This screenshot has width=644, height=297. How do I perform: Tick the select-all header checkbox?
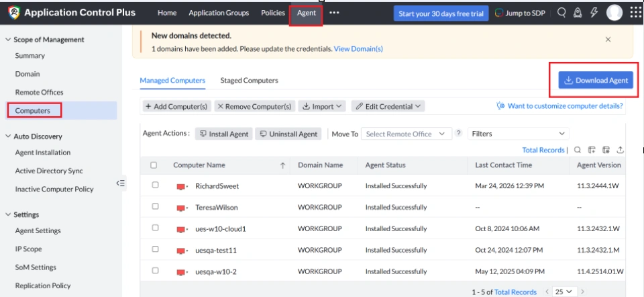tap(154, 165)
